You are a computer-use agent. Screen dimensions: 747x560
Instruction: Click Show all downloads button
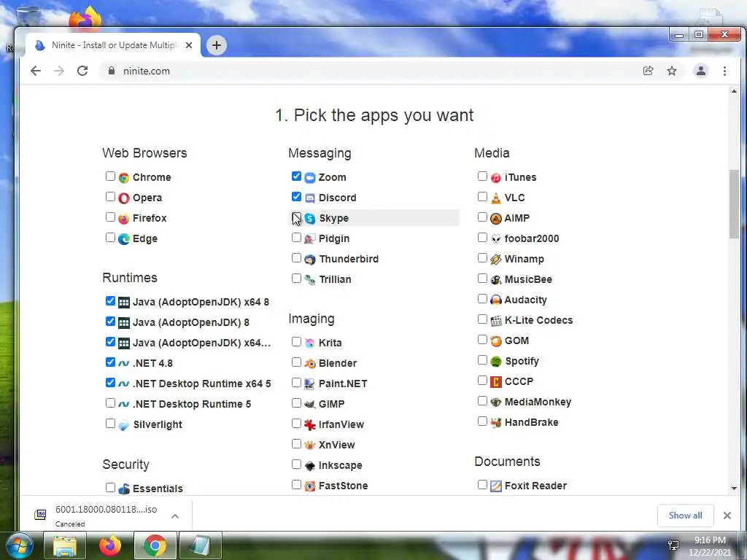(685, 516)
